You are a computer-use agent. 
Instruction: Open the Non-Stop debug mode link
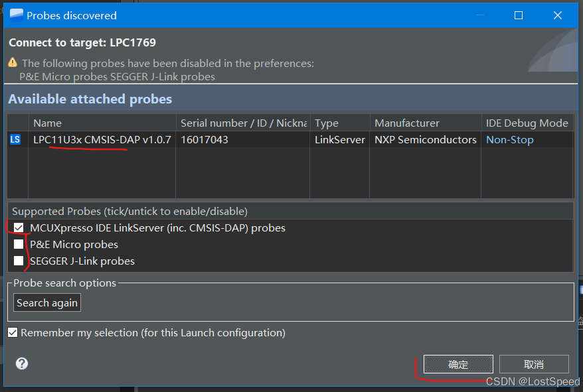(510, 140)
